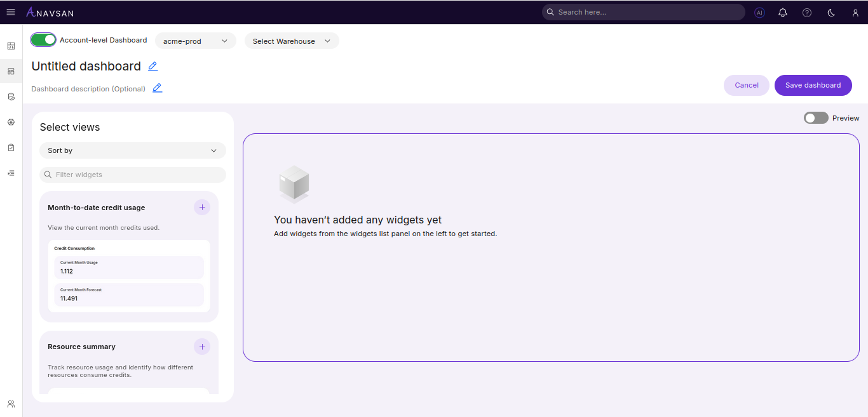This screenshot has height=417, width=868.
Task: Enable the Preview toggle
Action: [x=816, y=118]
